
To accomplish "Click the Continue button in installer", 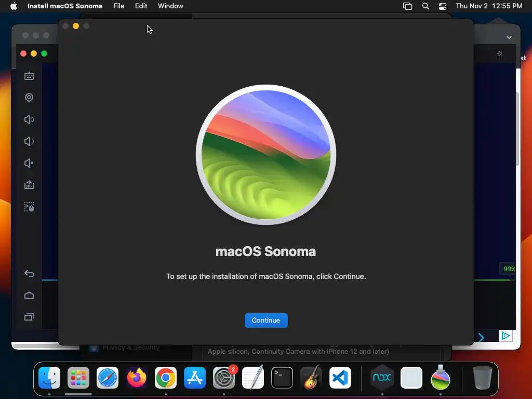I will 266,320.
